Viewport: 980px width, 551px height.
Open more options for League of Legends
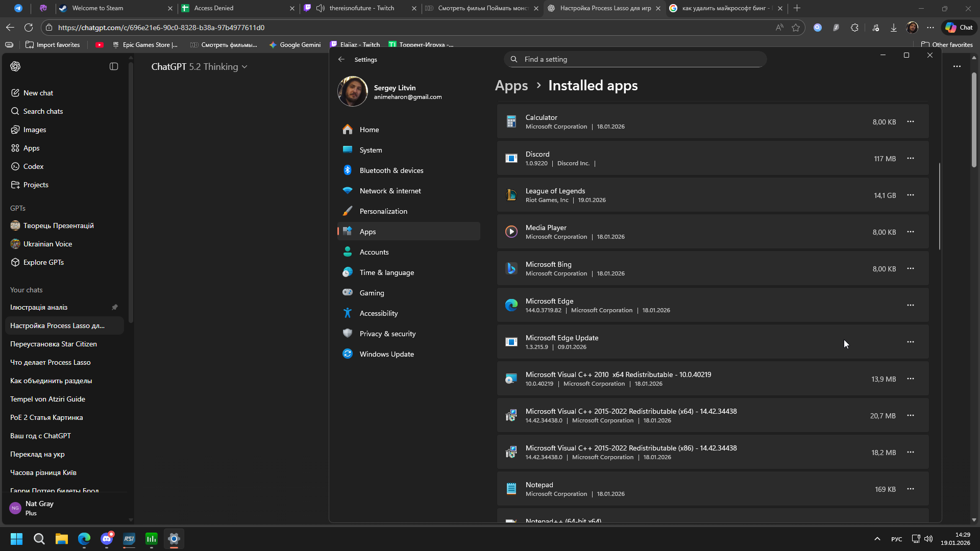click(910, 195)
